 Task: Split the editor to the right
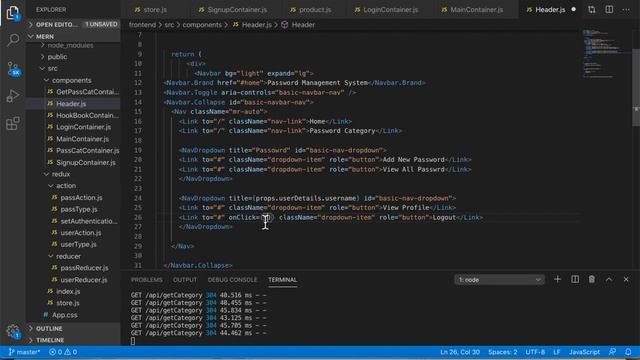tap(609, 9)
